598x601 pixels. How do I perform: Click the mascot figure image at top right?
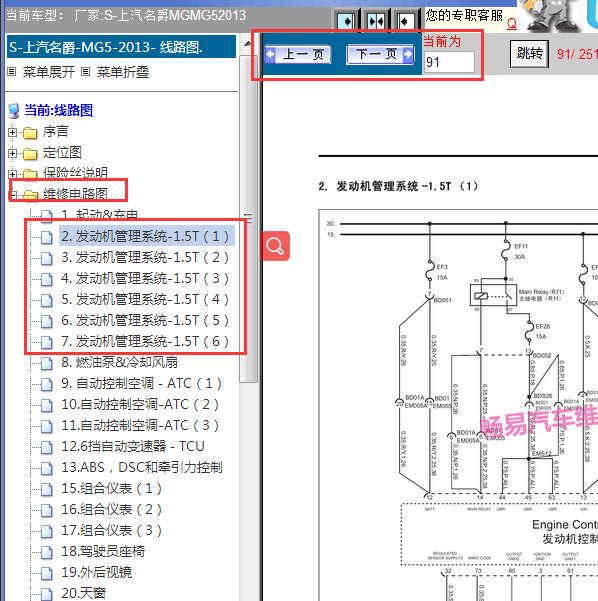pos(552,15)
